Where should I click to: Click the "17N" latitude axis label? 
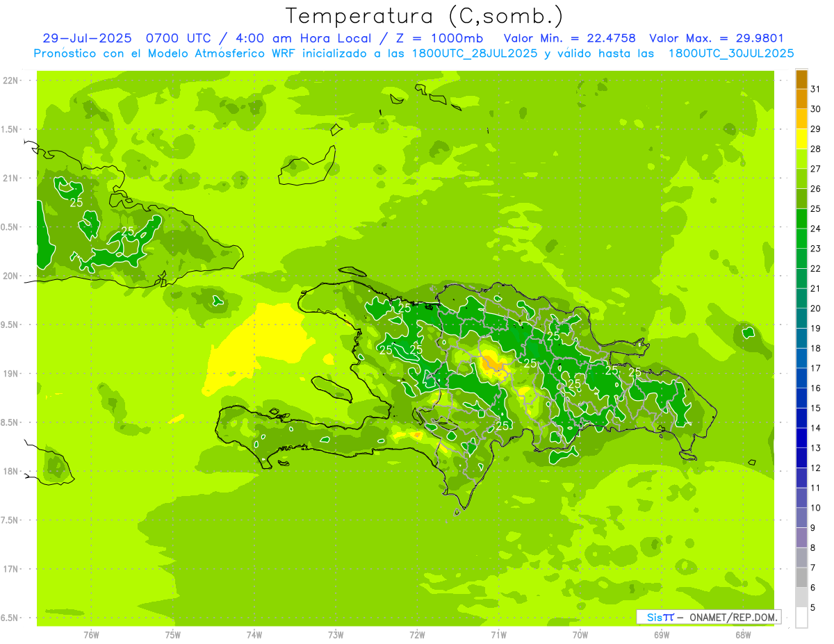pyautogui.click(x=10, y=570)
